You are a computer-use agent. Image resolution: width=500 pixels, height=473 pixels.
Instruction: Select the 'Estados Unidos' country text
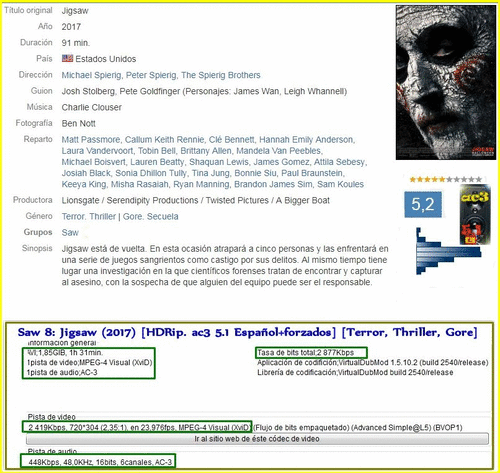click(106, 59)
